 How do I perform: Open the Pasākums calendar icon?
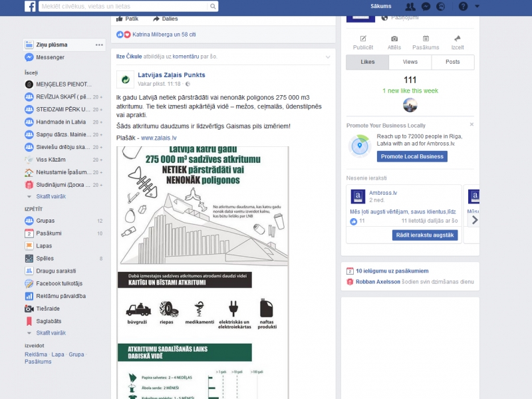coord(426,39)
